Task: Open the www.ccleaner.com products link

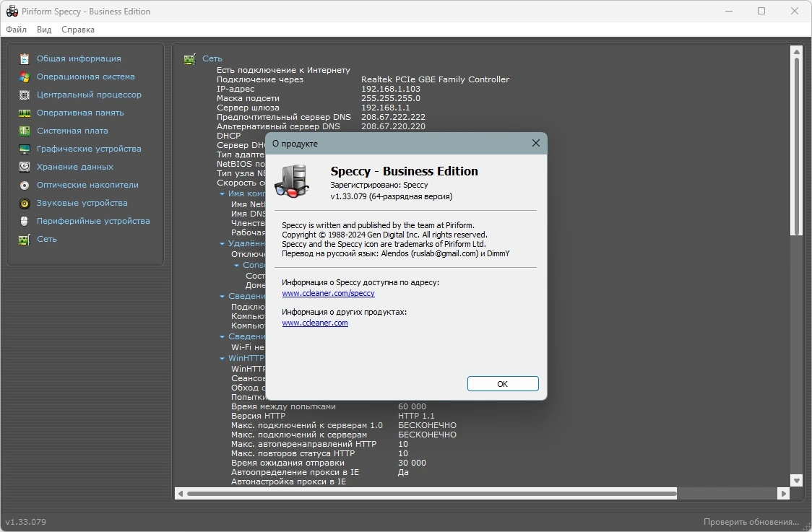Action: point(315,323)
